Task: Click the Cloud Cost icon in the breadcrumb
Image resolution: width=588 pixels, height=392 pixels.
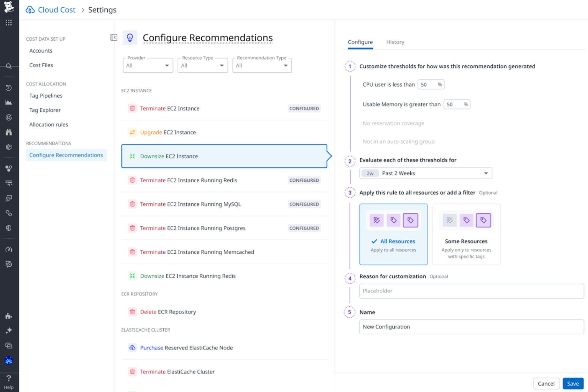Action: pyautogui.click(x=30, y=10)
